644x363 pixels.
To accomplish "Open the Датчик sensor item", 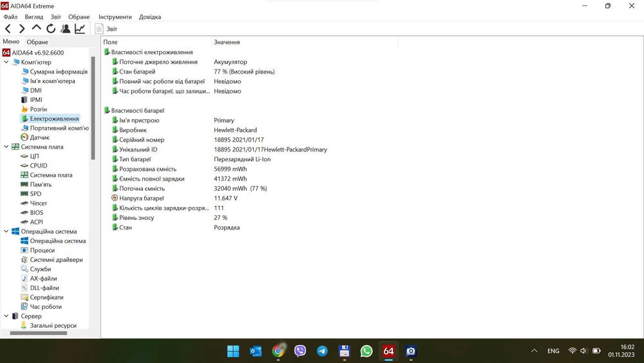I will pos(35,137).
